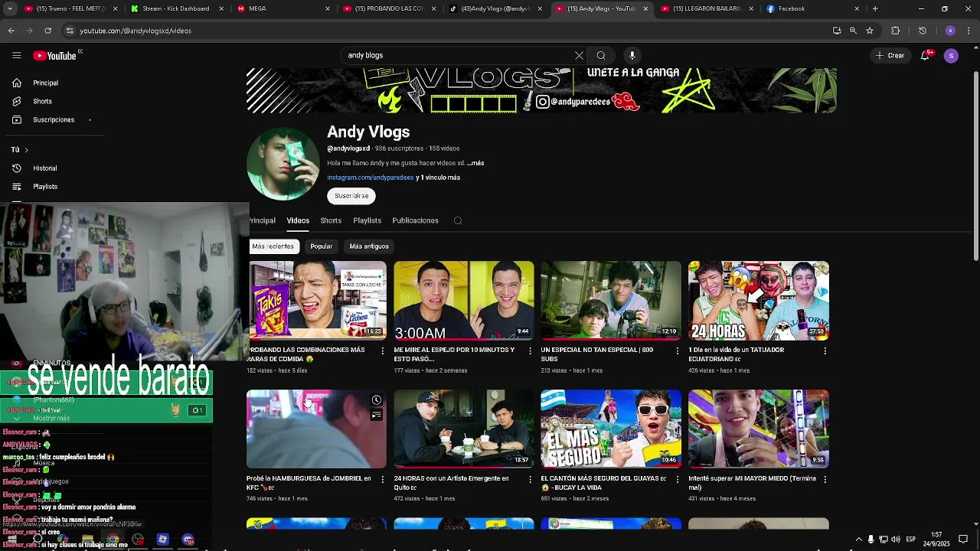Open Shorts in YouTube sidebar
This screenshot has width=980, height=551.
[x=42, y=101]
